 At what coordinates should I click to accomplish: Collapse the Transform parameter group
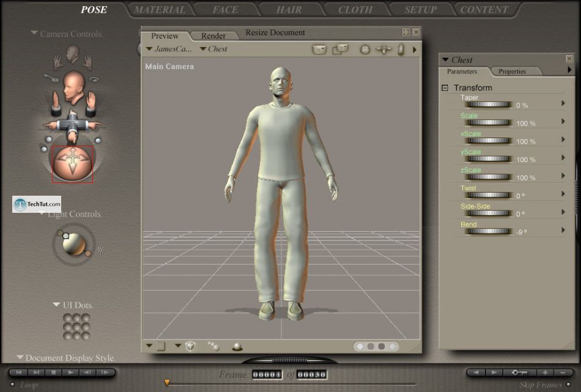pos(445,88)
